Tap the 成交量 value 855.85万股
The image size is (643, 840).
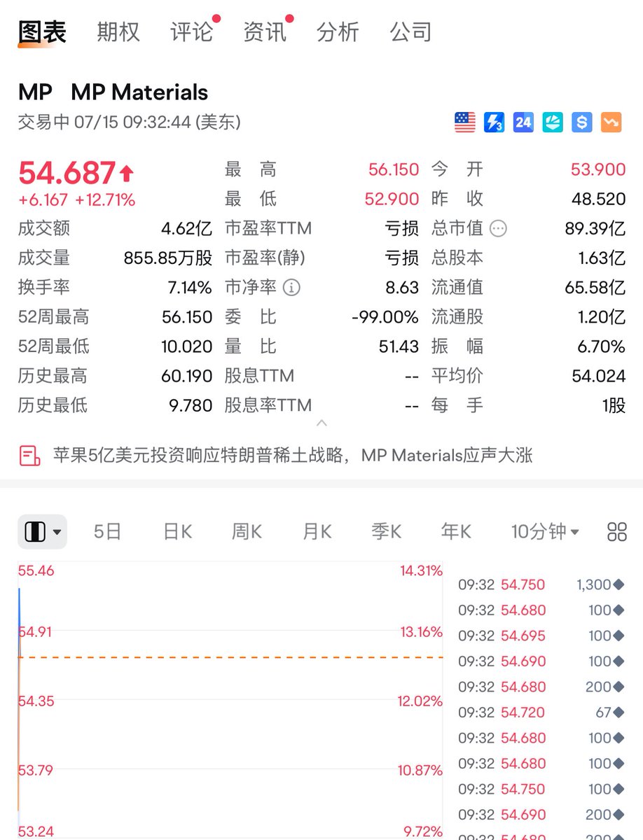point(168,258)
